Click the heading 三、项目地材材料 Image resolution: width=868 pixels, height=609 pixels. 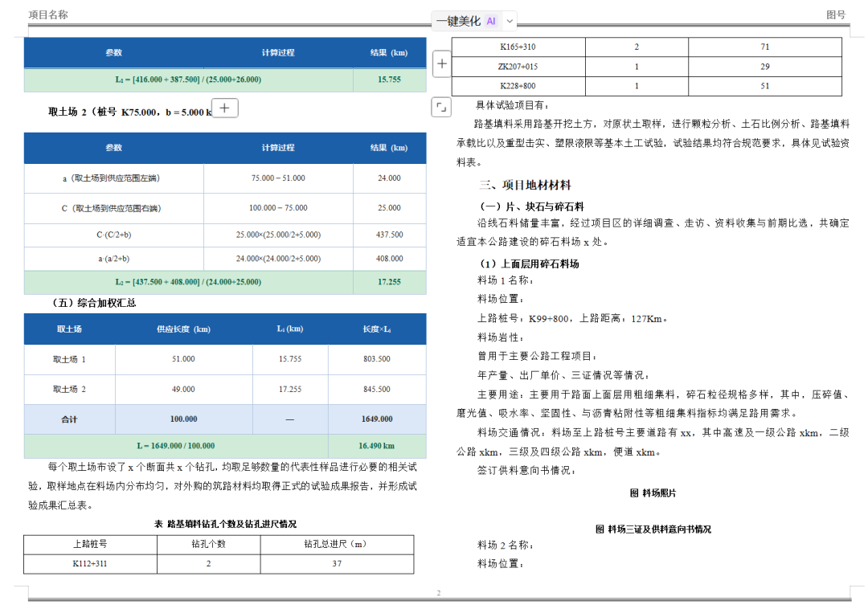[526, 185]
